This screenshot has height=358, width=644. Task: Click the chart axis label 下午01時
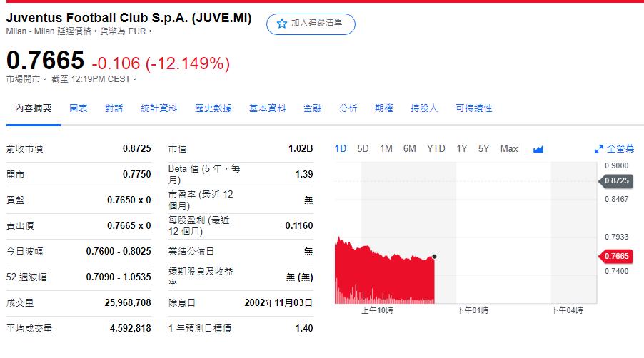click(473, 310)
